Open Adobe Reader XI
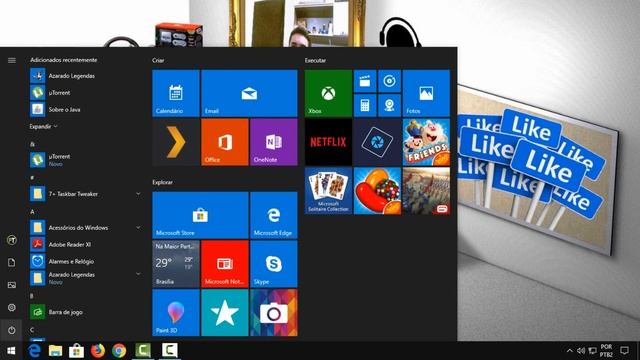This screenshot has height=360, width=640. (x=86, y=244)
